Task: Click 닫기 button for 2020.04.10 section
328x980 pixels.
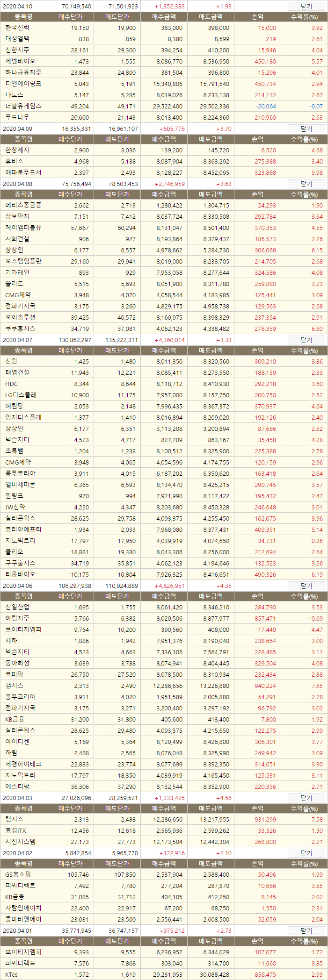Action: (x=306, y=7)
